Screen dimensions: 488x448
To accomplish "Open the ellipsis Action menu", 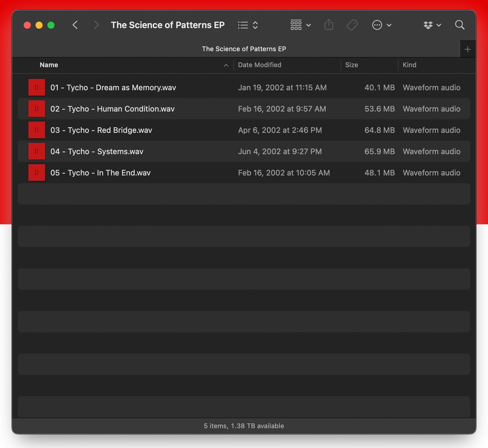I will pyautogui.click(x=381, y=25).
